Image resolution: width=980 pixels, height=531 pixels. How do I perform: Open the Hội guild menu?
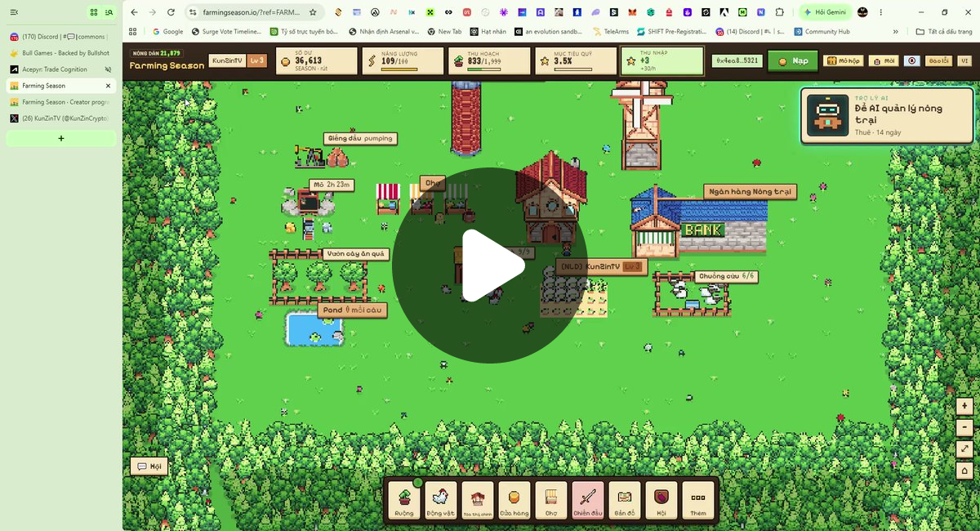(661, 500)
